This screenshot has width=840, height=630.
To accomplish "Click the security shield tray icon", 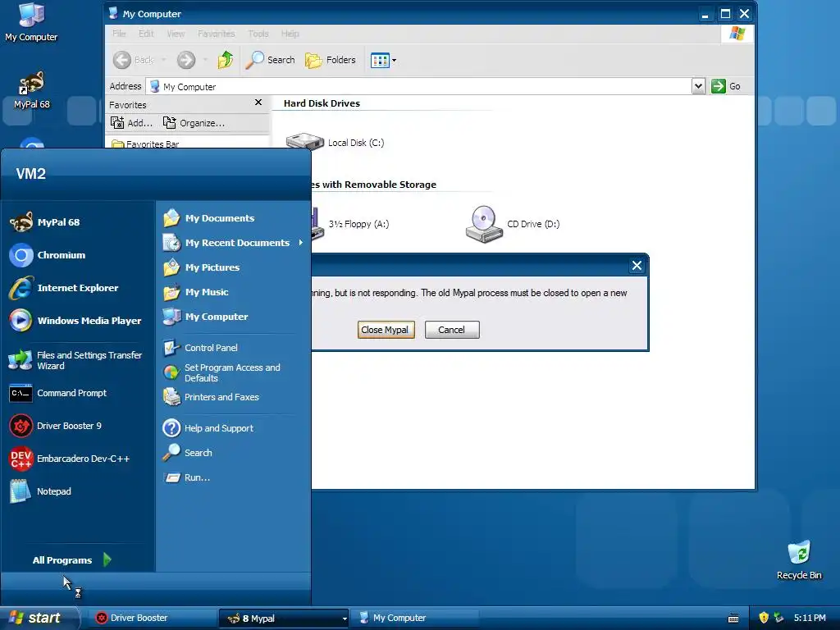I will tap(764, 618).
